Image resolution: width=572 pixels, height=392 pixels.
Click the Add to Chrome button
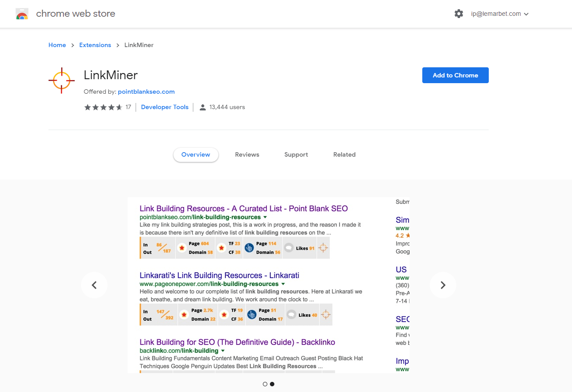455,75
